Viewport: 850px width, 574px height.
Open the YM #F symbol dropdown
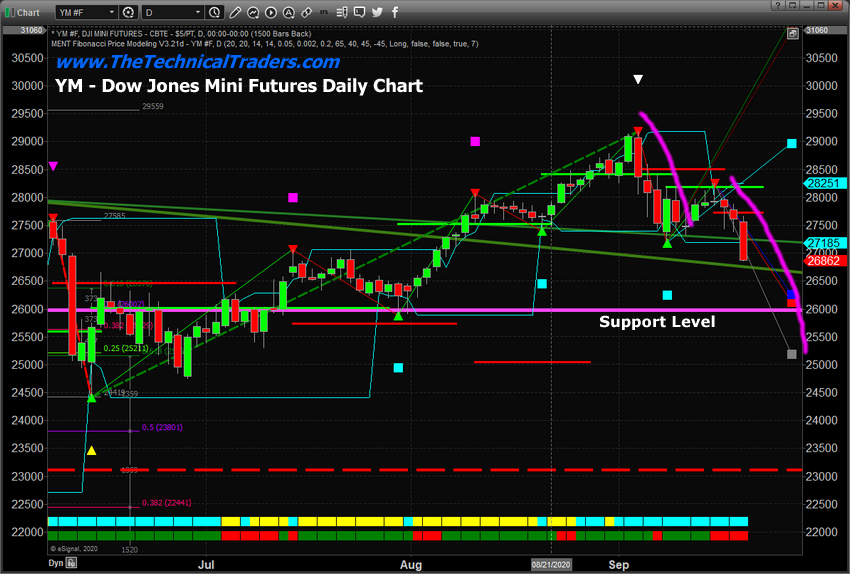pyautogui.click(x=88, y=11)
